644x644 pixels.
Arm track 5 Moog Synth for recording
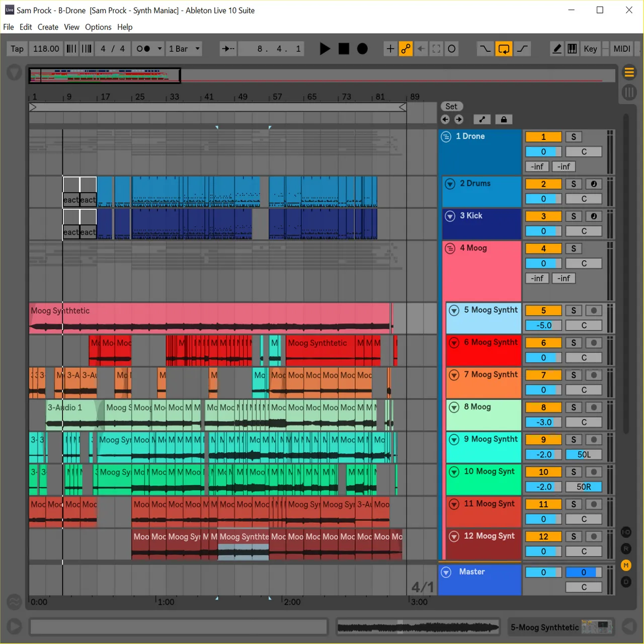[594, 311]
